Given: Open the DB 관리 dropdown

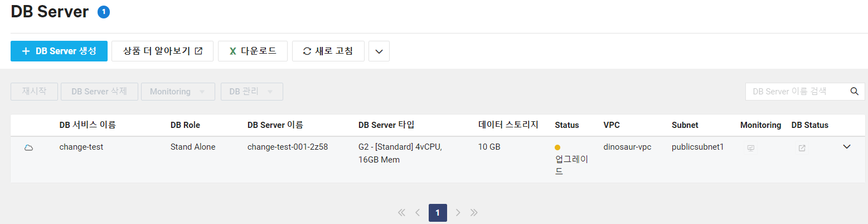Looking at the screenshot, I should [x=251, y=92].
